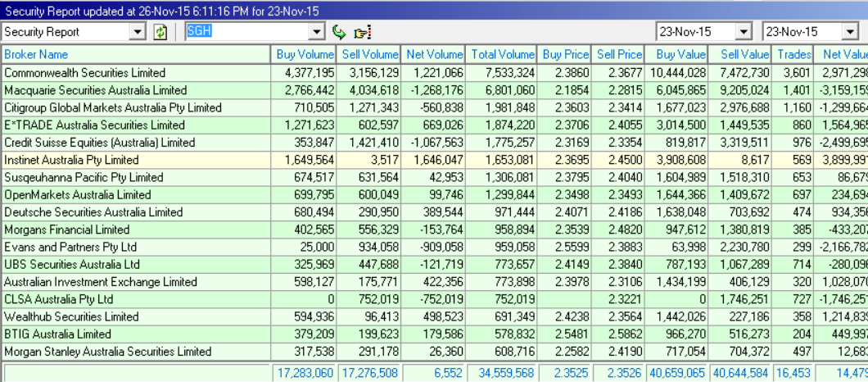Select Deutsche Securities Australia Limited row
Screen dimensions: 868x382
[x=434, y=212]
